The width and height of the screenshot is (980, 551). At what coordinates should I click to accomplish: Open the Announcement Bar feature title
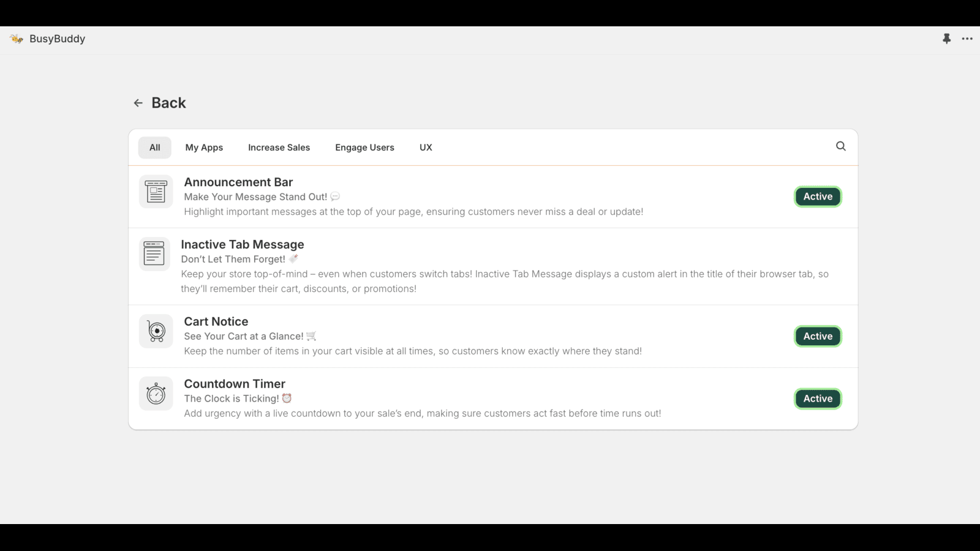tap(238, 182)
